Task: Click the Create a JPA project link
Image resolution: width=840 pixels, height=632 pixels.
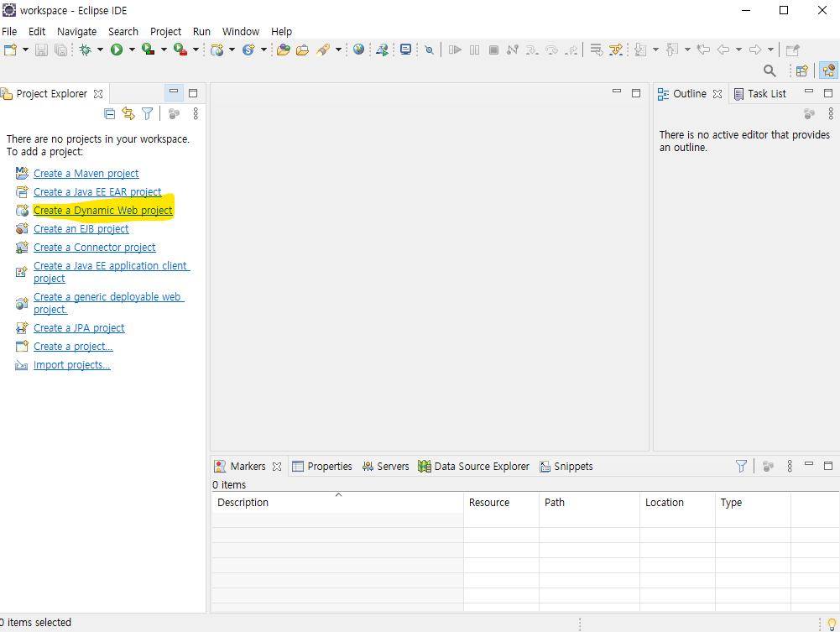Action: click(79, 328)
